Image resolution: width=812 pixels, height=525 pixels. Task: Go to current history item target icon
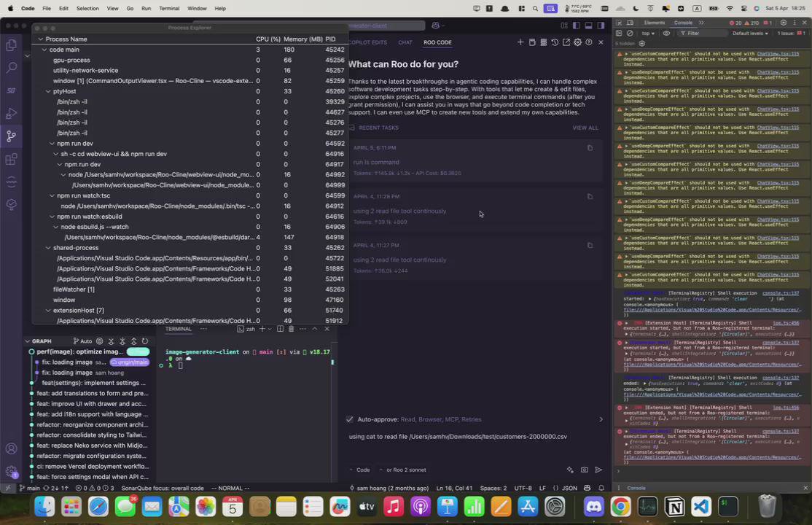(x=99, y=341)
